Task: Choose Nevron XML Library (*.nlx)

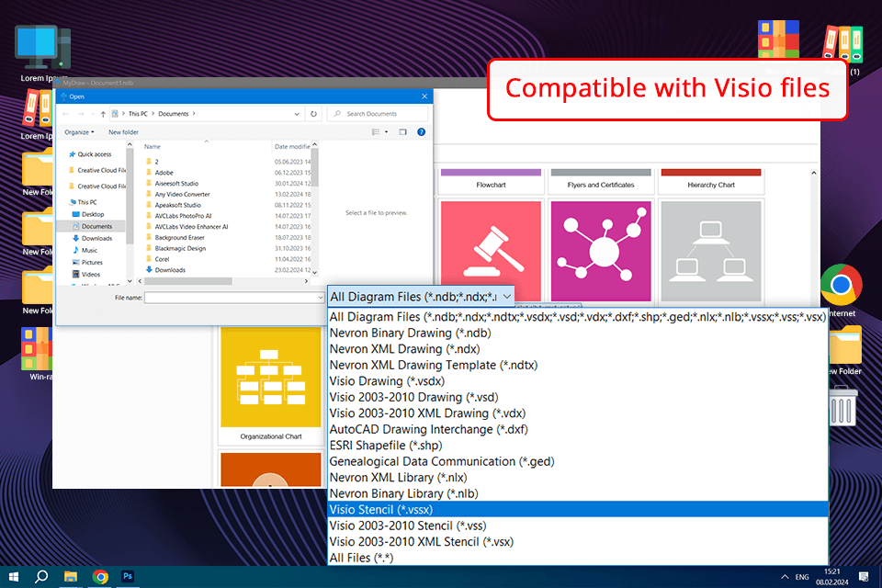Action: (578, 477)
